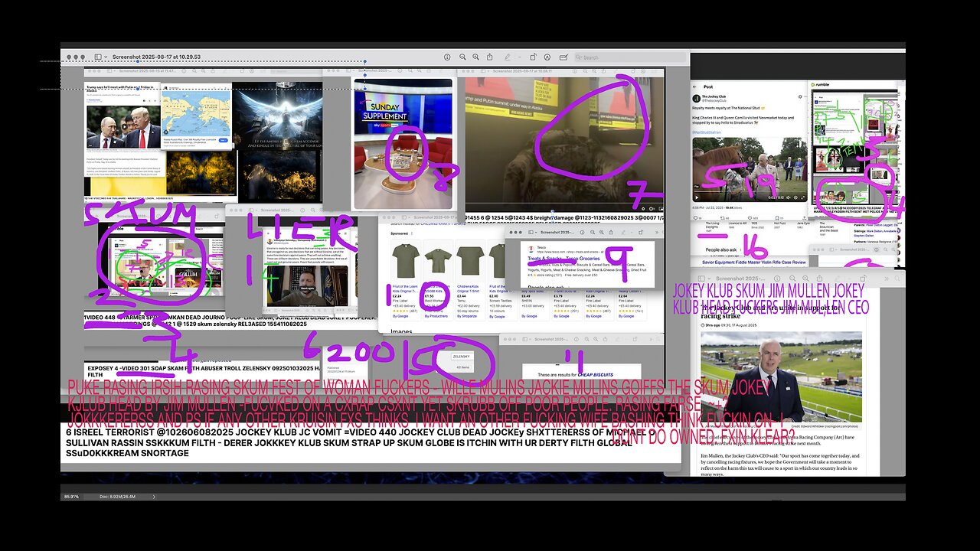Open the @NatStudStallion mention link
Image resolution: width=980 pixels, height=551 pixels.
pos(707,132)
